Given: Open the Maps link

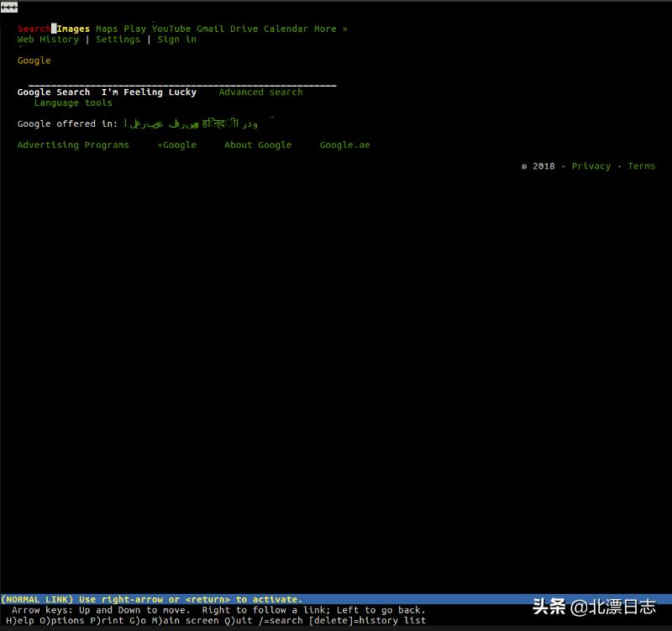Looking at the screenshot, I should click(107, 29).
